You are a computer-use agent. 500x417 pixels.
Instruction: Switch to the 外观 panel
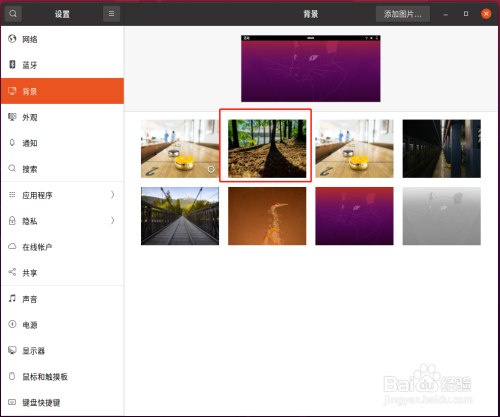62,117
